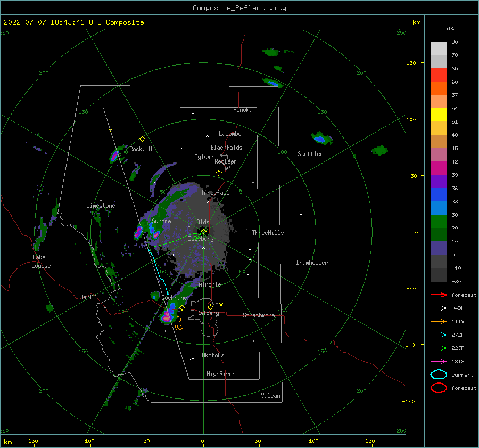Click the white plus marker near ThreeHills
Viewport: 479px width, 448px height.
(x=301, y=214)
